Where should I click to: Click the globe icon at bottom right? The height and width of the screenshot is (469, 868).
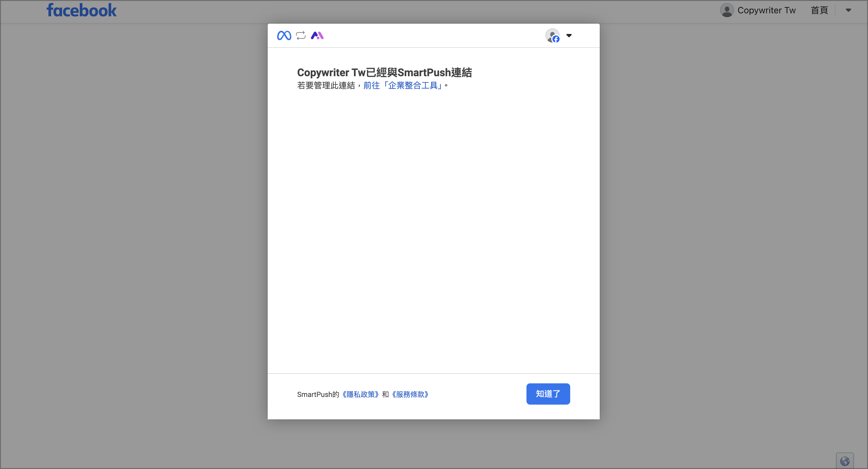click(844, 461)
